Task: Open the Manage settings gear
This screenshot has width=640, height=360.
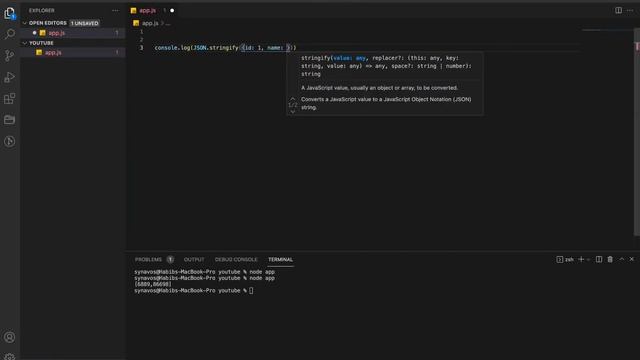Action: pyautogui.click(x=9, y=356)
